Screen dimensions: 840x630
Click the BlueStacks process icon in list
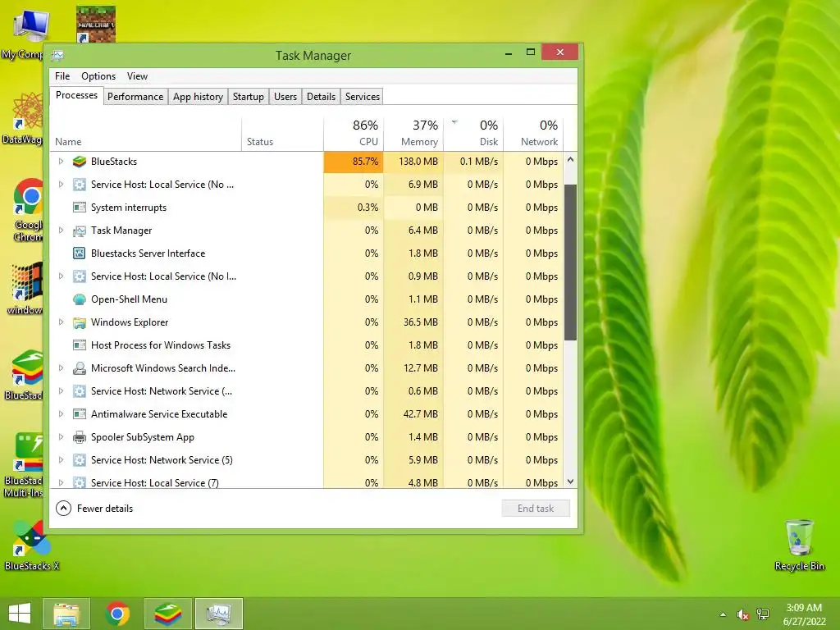[80, 162]
